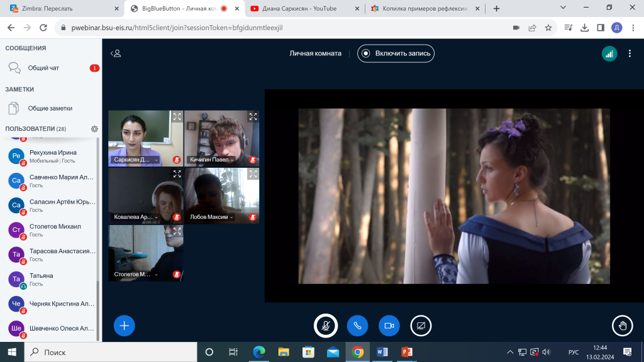Screen dimensions: 644x362
Task: Share this page icon
Action: [532, 28]
